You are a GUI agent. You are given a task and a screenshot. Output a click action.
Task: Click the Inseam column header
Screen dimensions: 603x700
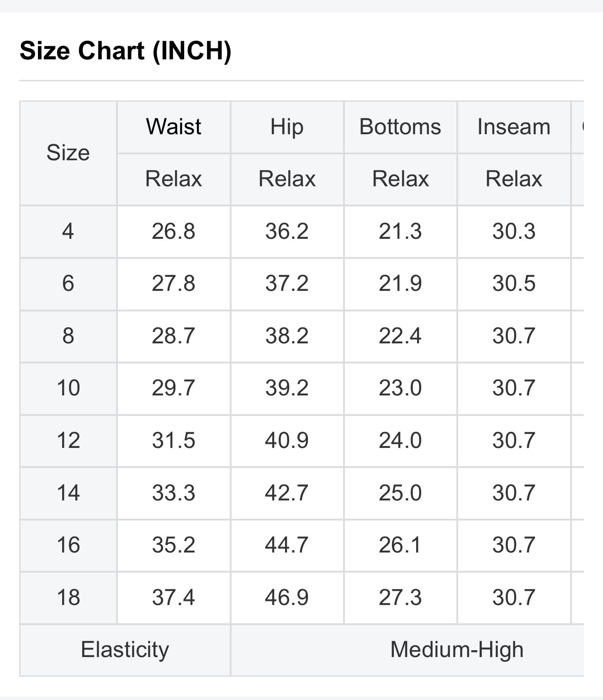point(514,126)
